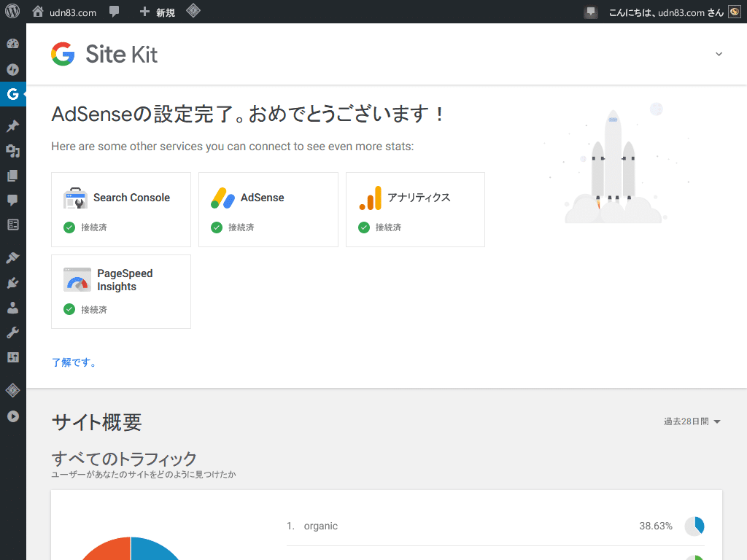747x560 pixels.
Task: Click the organic traffic row
Action: pyautogui.click(x=495, y=526)
